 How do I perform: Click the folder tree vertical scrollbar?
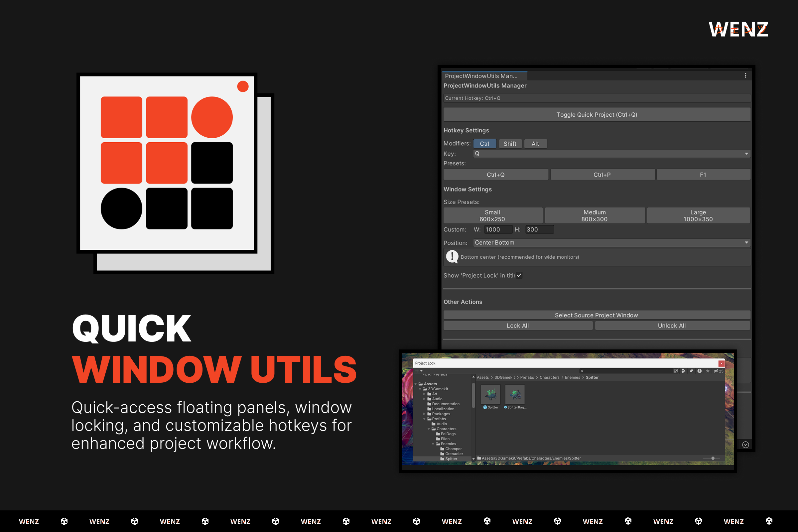pyautogui.click(x=473, y=396)
